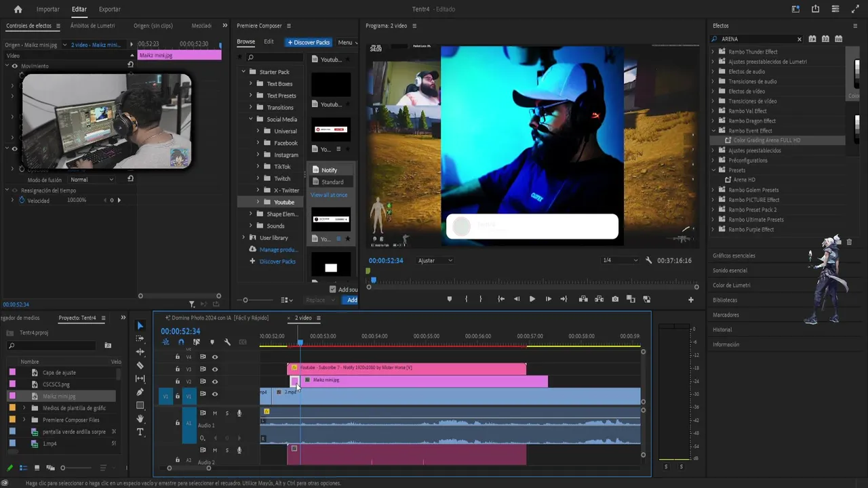This screenshot has width=868, height=488.
Task: Select the Track Select Forward tool
Action: pyautogui.click(x=140, y=338)
